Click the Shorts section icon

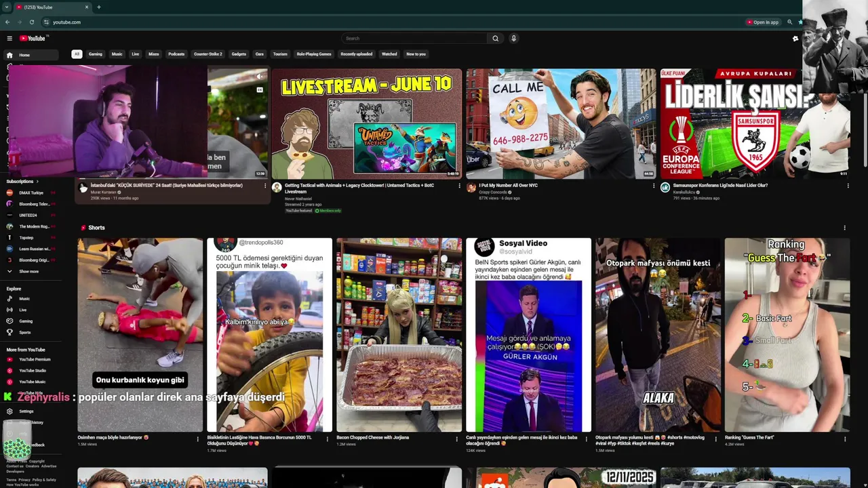tap(83, 228)
